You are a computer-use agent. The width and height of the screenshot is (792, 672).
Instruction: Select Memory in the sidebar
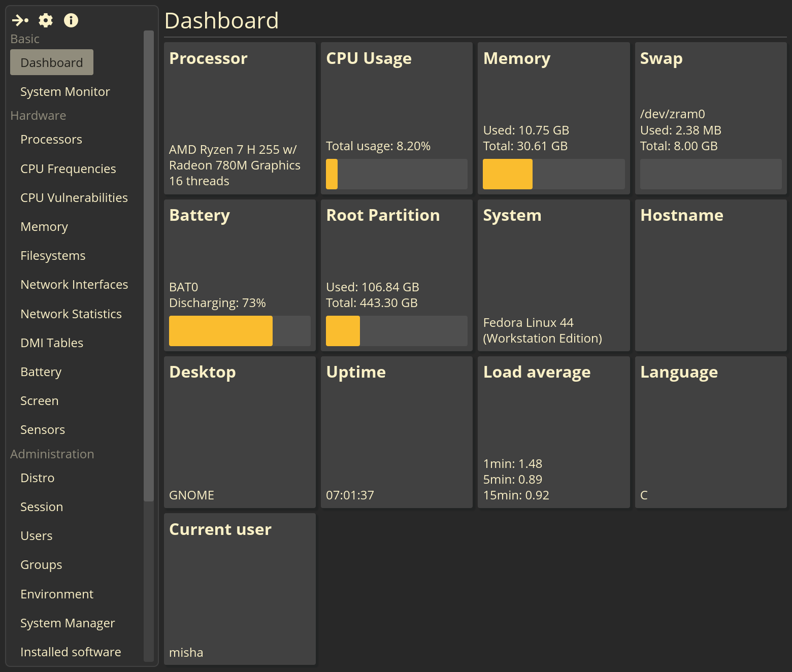click(x=44, y=226)
